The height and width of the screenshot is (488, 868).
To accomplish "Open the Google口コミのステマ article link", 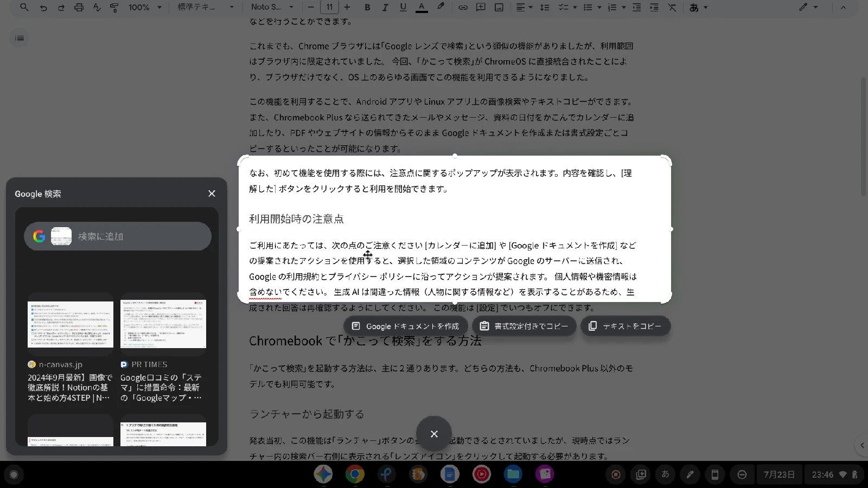I will 162,388.
